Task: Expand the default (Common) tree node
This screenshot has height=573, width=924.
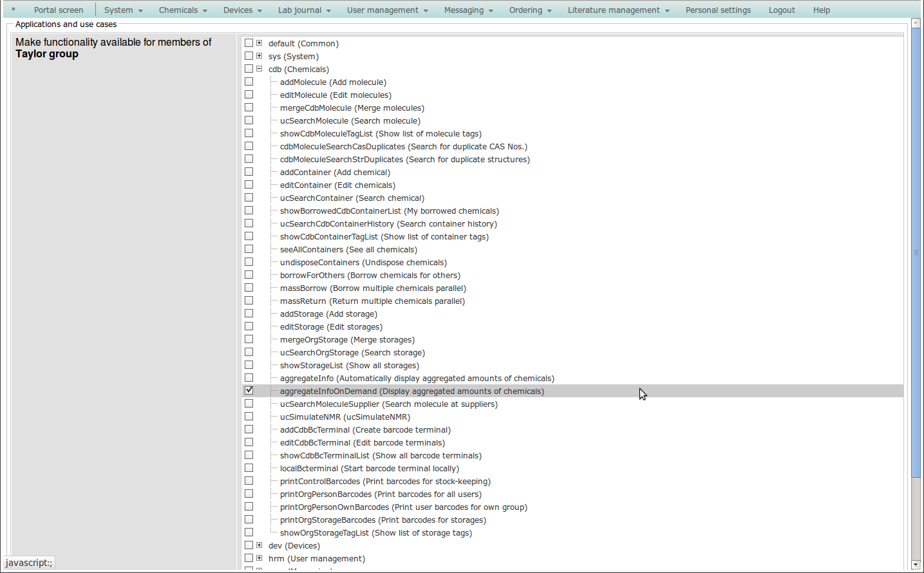Action: click(x=259, y=43)
